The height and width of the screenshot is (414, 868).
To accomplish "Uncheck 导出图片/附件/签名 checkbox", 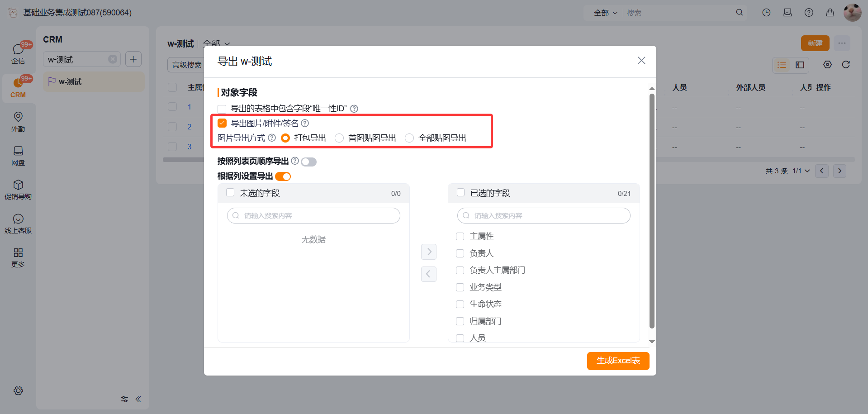I will 222,123.
